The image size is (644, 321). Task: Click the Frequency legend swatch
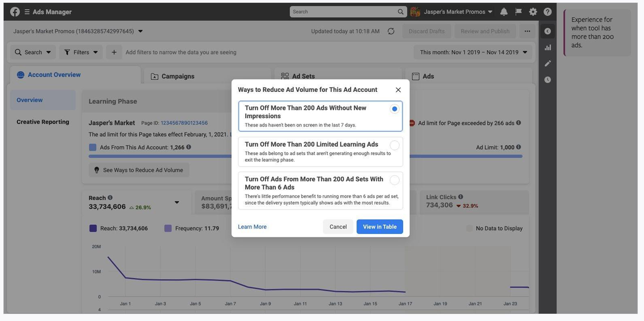168,228
